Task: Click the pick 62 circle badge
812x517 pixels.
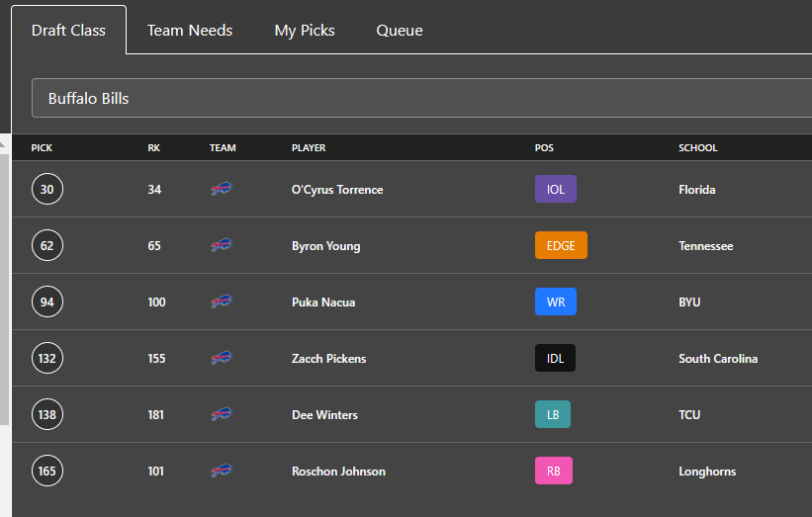Action: 47,245
